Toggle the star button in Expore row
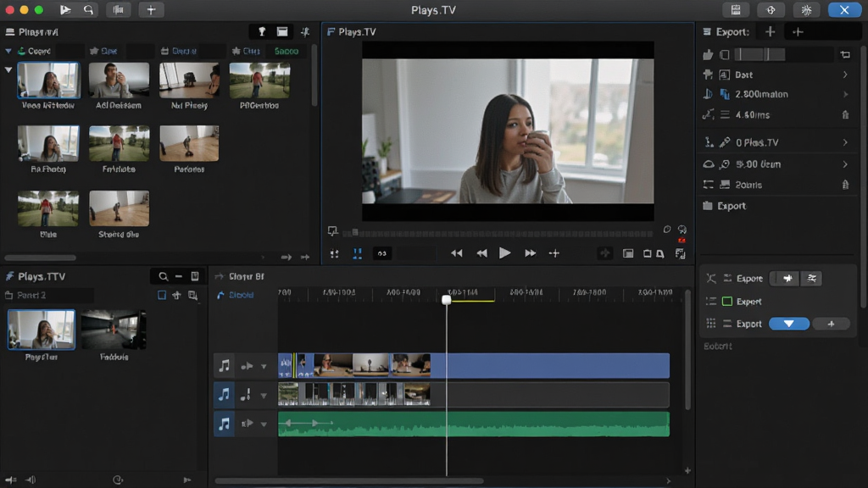 click(787, 278)
